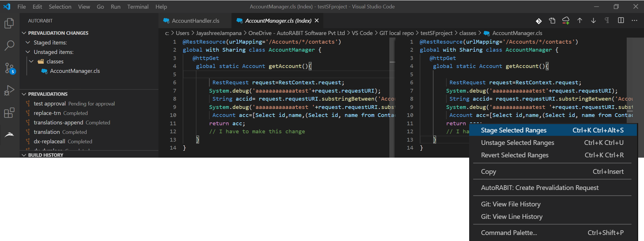Select AutoRABIT: Create Prevalidation Request

pyautogui.click(x=553, y=187)
